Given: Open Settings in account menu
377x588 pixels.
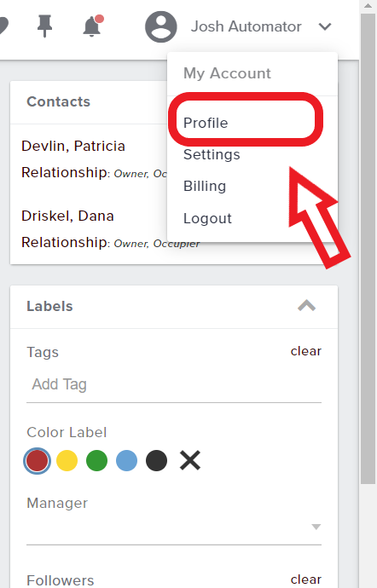Looking at the screenshot, I should pos(212,154).
